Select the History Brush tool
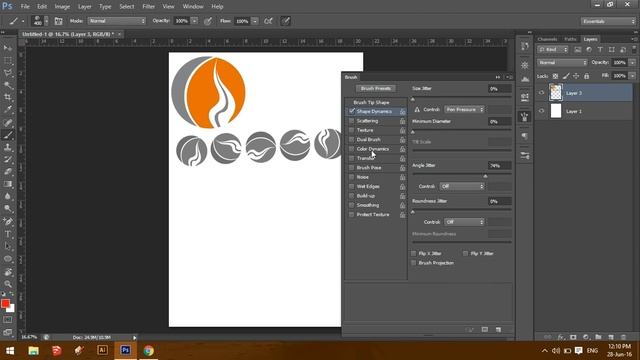Screen dimensions: 640x360 pyautogui.click(x=8, y=159)
